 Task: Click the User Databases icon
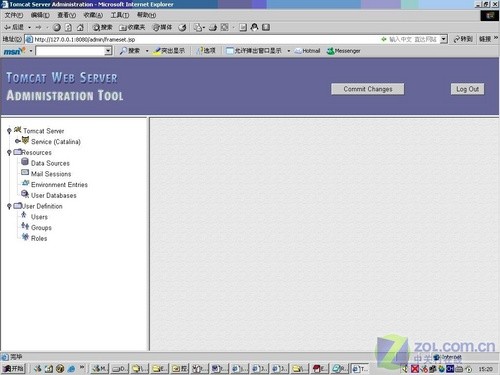pos(25,194)
